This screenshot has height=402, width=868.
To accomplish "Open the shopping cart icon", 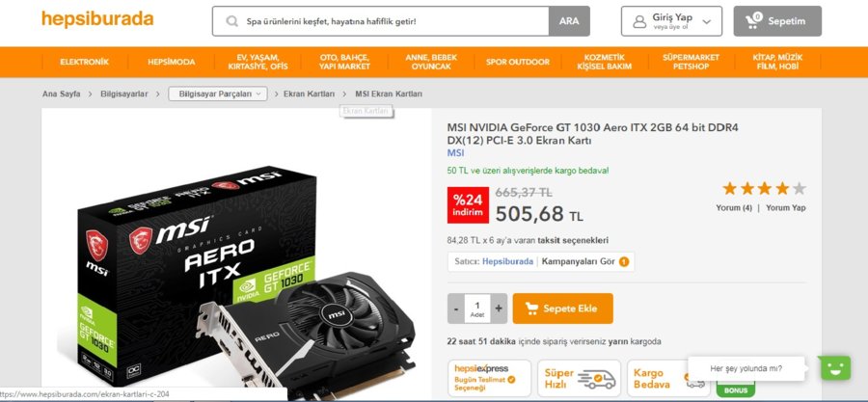I will pyautogui.click(x=753, y=21).
